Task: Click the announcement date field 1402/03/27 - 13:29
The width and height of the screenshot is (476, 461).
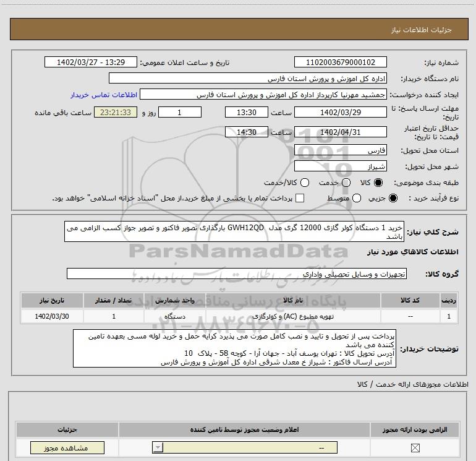Action: (91, 62)
